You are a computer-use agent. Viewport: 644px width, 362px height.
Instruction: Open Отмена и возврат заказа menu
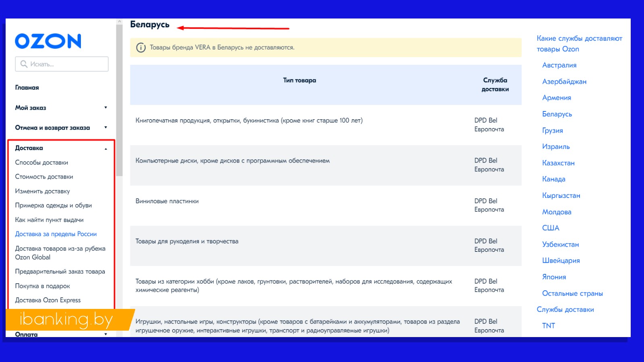pos(52,128)
